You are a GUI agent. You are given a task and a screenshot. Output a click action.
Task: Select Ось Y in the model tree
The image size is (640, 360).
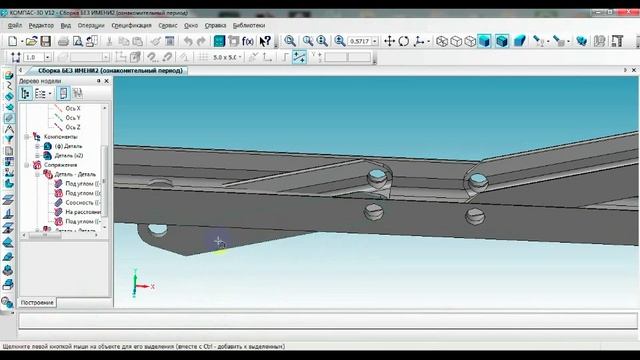(73, 118)
